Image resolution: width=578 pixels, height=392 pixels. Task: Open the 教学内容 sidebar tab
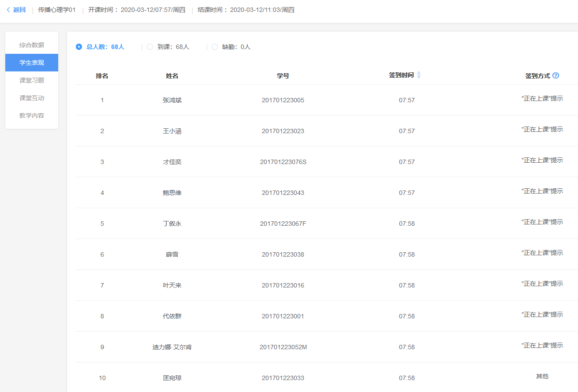[32, 116]
